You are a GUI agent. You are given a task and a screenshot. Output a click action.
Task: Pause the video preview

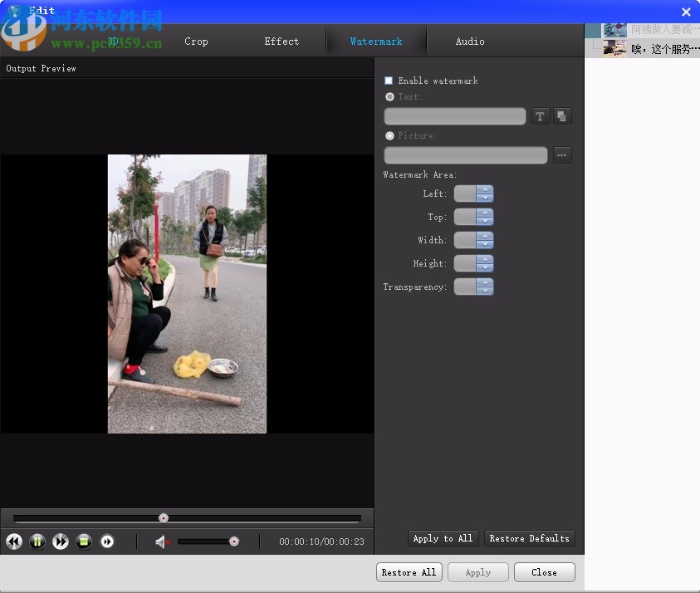click(x=37, y=541)
